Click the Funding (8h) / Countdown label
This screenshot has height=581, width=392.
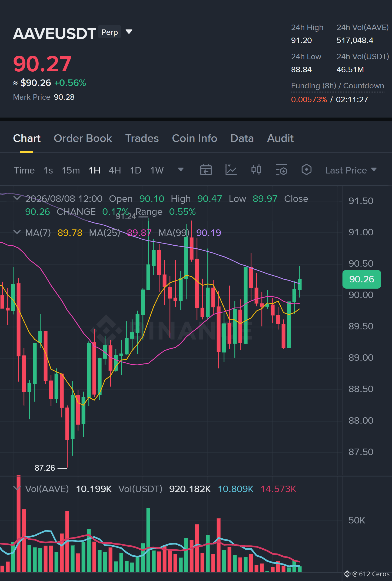pos(337,86)
